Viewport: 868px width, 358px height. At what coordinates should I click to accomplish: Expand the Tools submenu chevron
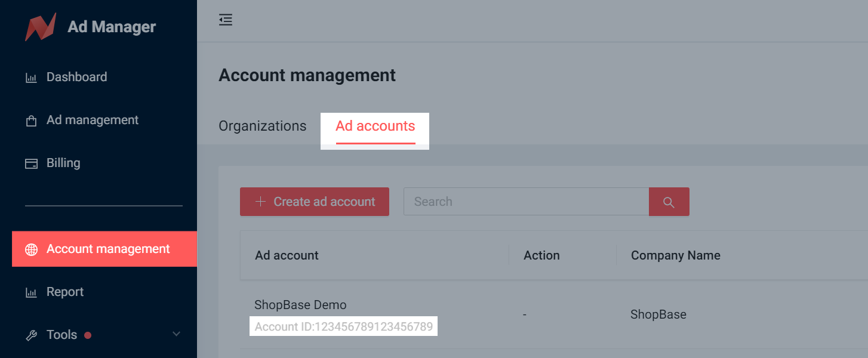click(x=176, y=334)
